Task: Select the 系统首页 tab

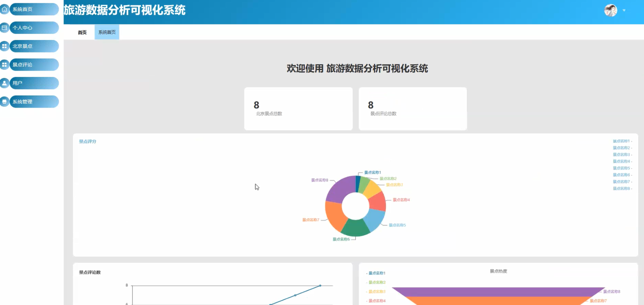Action: pos(106,32)
